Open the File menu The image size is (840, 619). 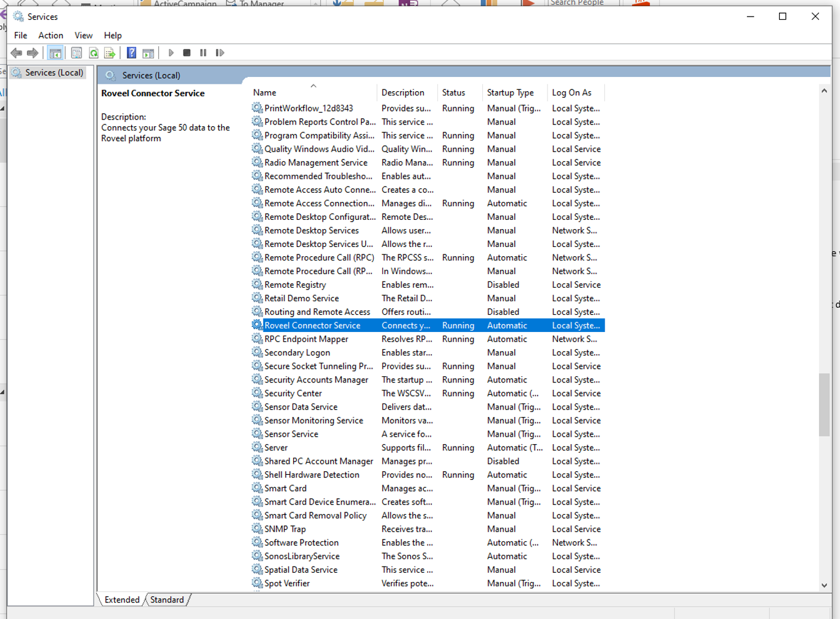[x=20, y=35]
